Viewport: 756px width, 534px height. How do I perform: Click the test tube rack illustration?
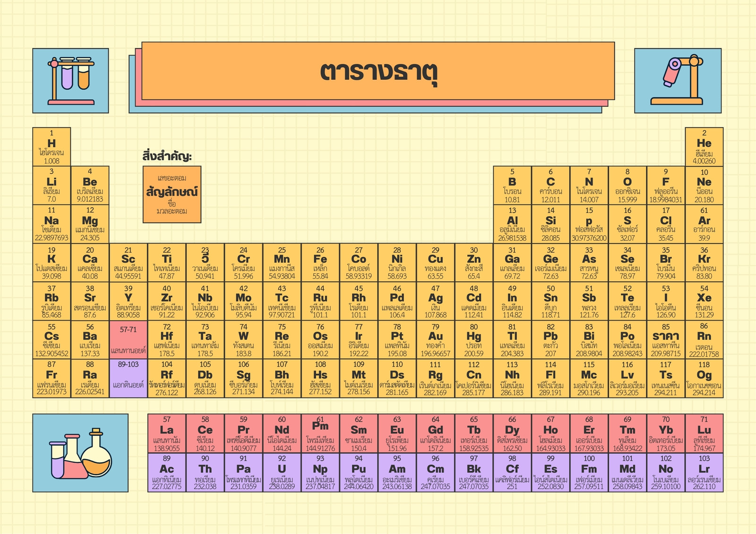tap(70, 81)
